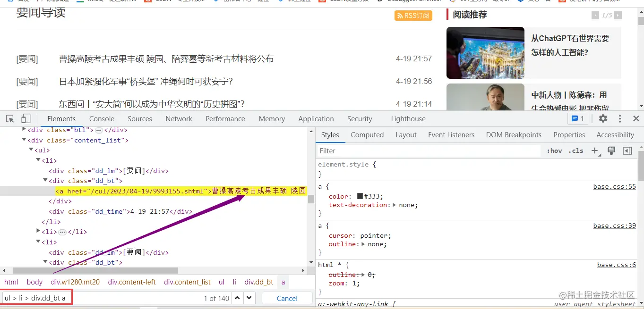Open the Memory tab
Viewport: 644px width, 309px height.
(x=272, y=119)
